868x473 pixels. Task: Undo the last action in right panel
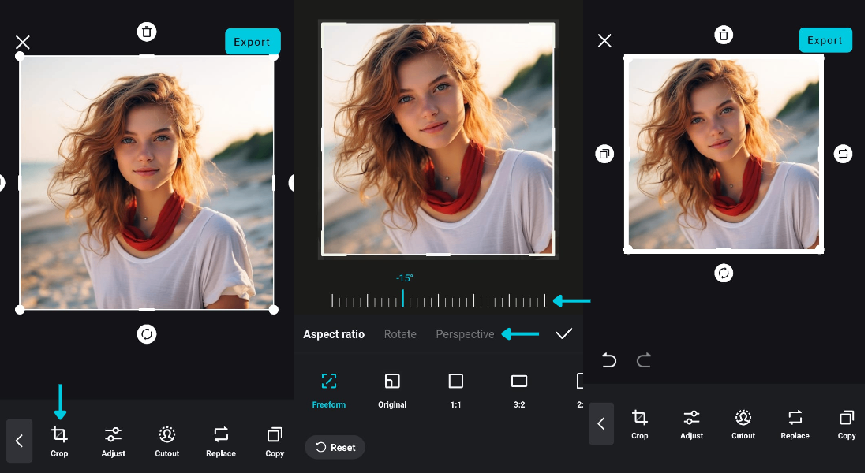click(x=609, y=360)
